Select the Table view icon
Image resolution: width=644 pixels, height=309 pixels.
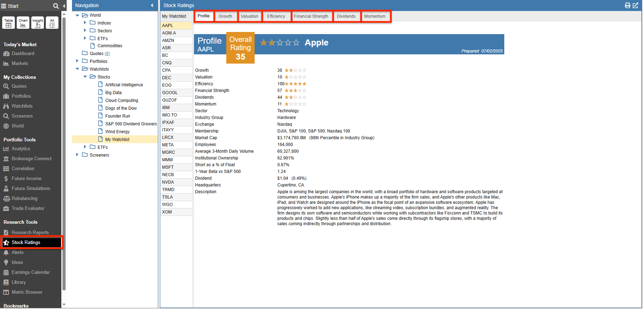pos(9,23)
